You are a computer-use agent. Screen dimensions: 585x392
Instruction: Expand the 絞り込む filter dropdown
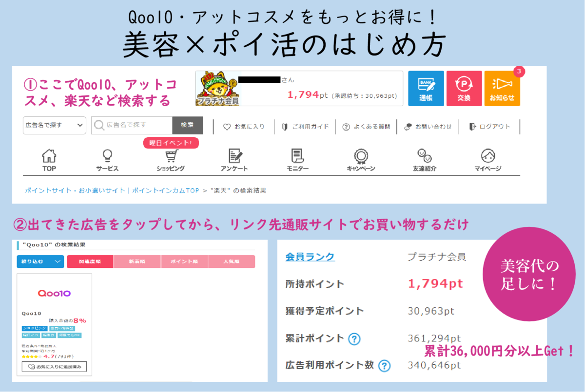(x=40, y=261)
